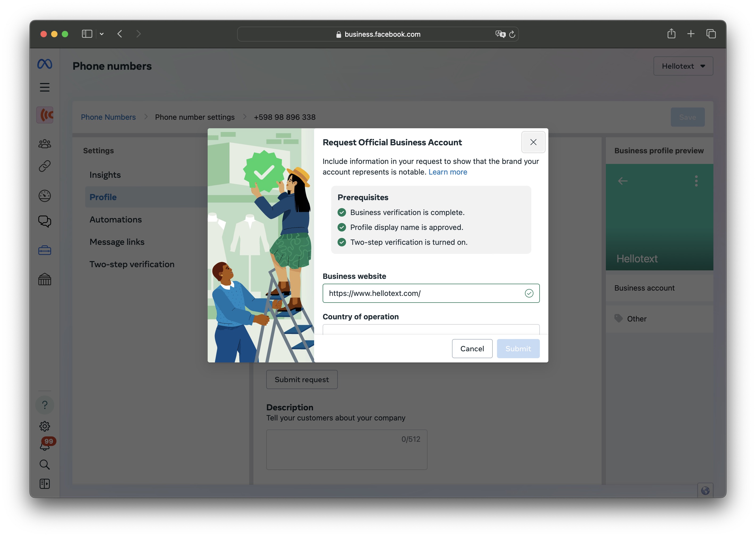756x537 pixels.
Task: Click the Safari address bar
Action: [x=378, y=34]
